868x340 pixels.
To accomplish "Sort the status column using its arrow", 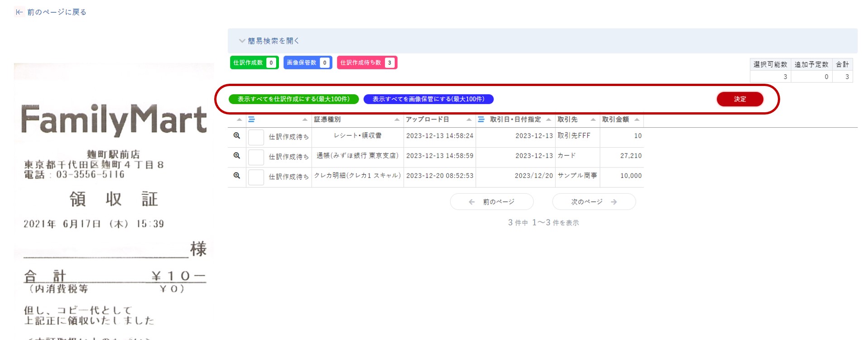I will point(305,120).
